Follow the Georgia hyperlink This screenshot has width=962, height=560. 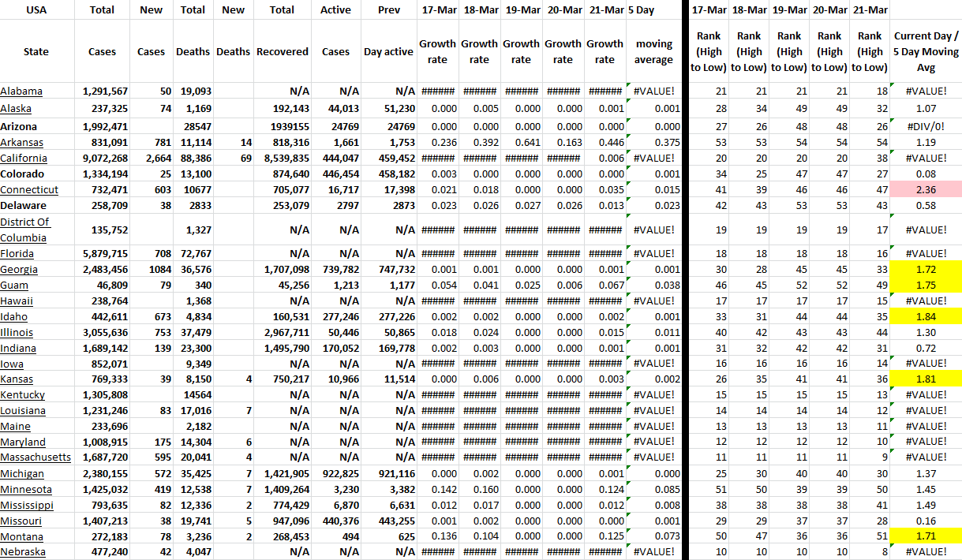point(19,270)
